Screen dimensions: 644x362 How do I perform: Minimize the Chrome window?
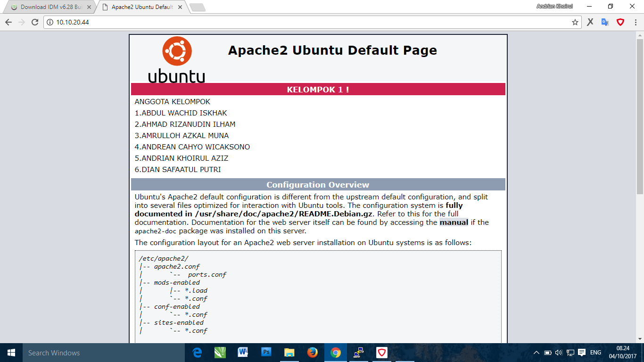[590, 6]
